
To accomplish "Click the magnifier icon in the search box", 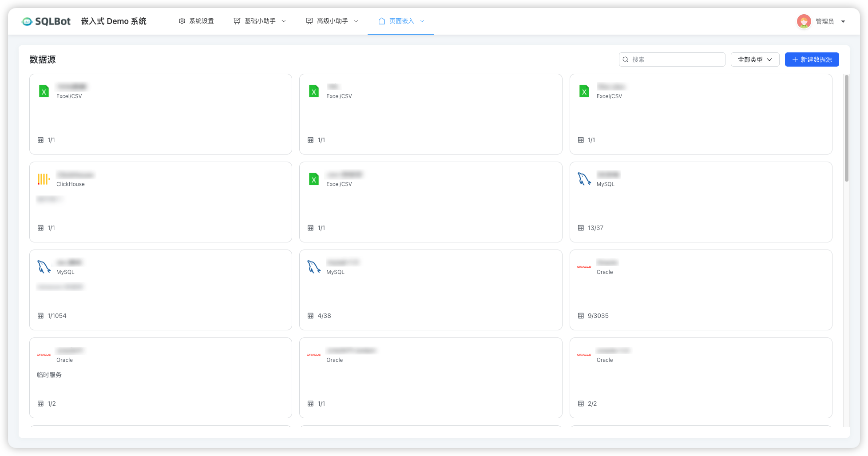I will tap(626, 59).
